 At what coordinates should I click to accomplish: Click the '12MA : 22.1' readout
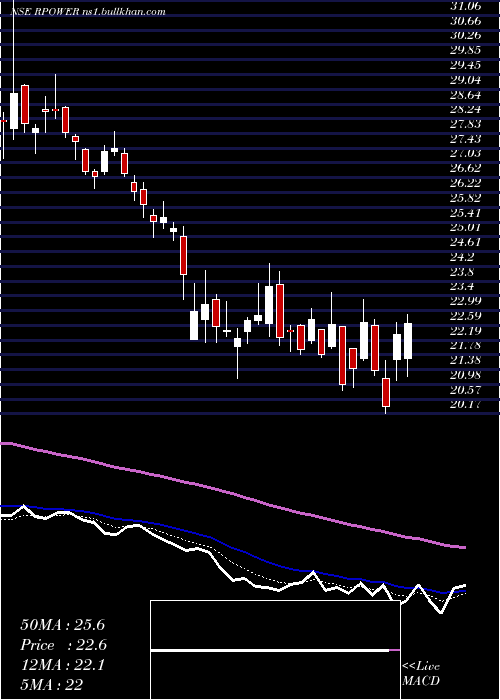pyautogui.click(x=62, y=665)
